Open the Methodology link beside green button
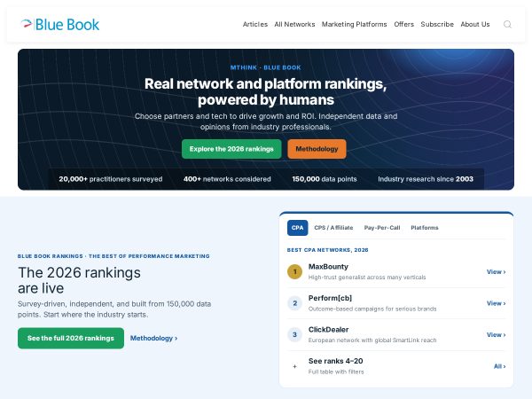This screenshot has width=532, height=399. pos(153,339)
